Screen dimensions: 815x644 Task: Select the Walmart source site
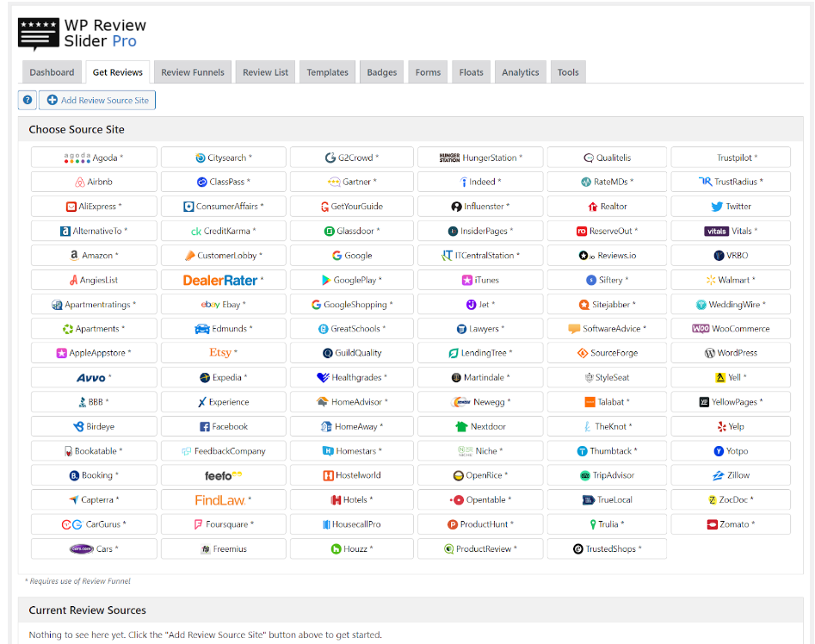tap(731, 280)
